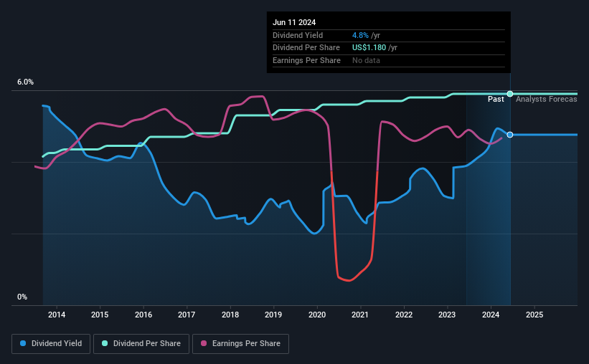
Task: Toggle the Earnings Per Share legend button
Action: (240, 344)
